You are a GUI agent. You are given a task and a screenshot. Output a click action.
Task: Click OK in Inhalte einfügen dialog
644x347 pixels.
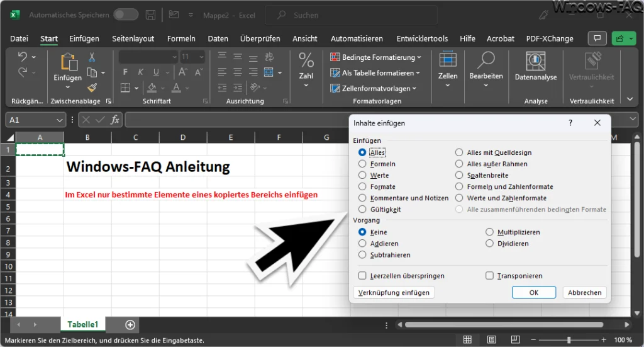(x=533, y=292)
